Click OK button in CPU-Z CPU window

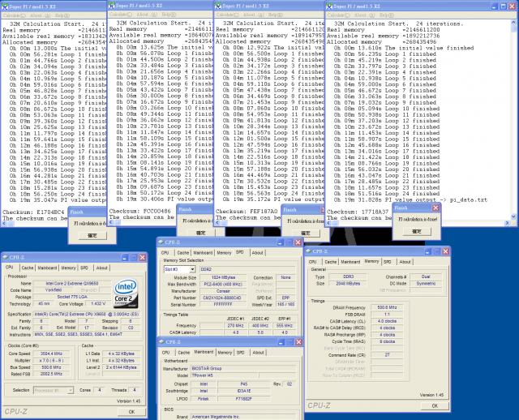(131, 412)
